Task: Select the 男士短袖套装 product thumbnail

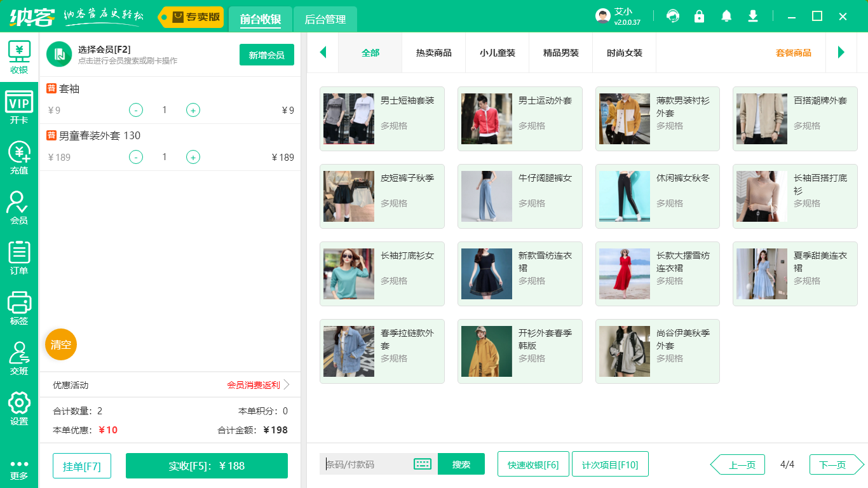Action: click(348, 118)
